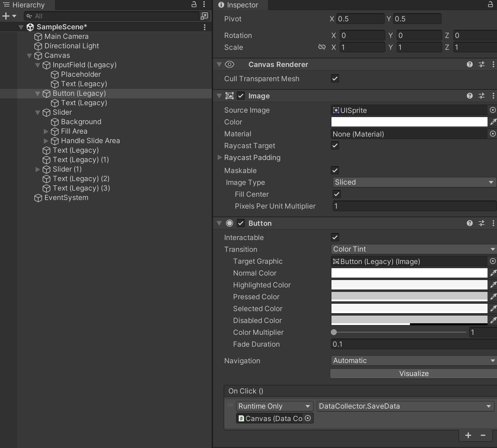Click the Visualize button
This screenshot has width=497, height=448.
tap(413, 373)
